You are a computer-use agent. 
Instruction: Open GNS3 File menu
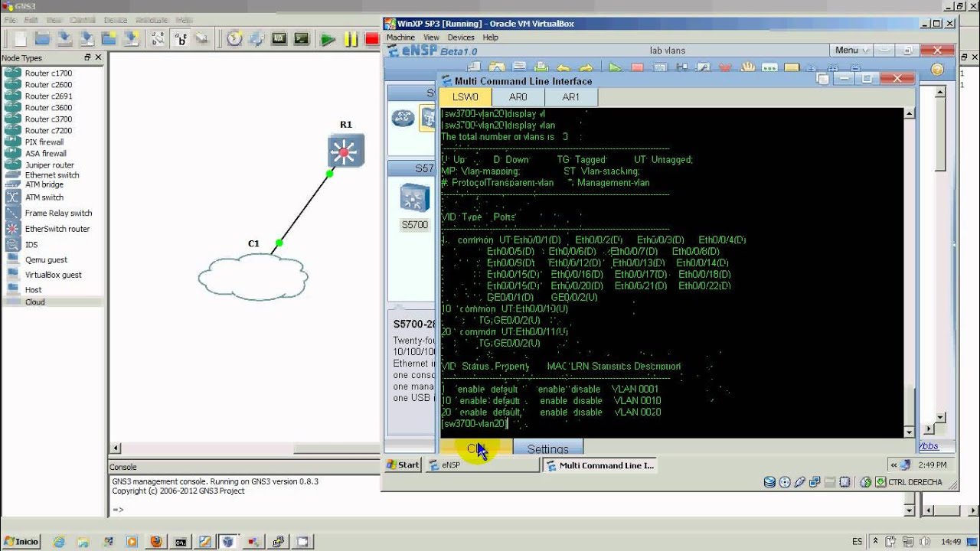tap(10, 20)
